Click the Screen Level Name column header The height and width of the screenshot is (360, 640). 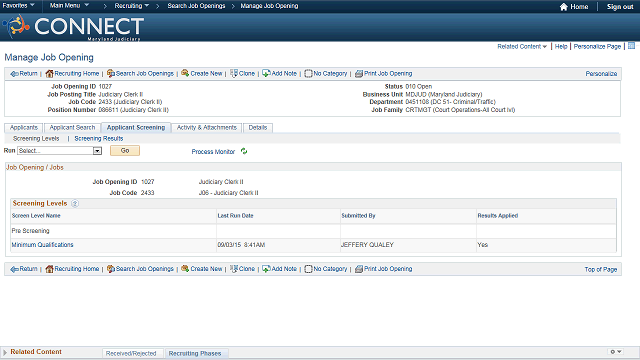[x=36, y=216]
